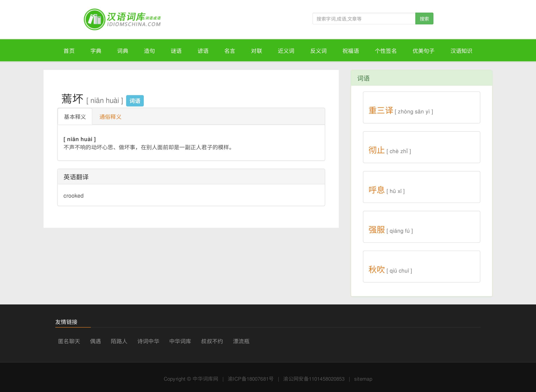Open the 漂流瓶 footer link
Viewport: 536px width, 392px height.
[x=241, y=341]
